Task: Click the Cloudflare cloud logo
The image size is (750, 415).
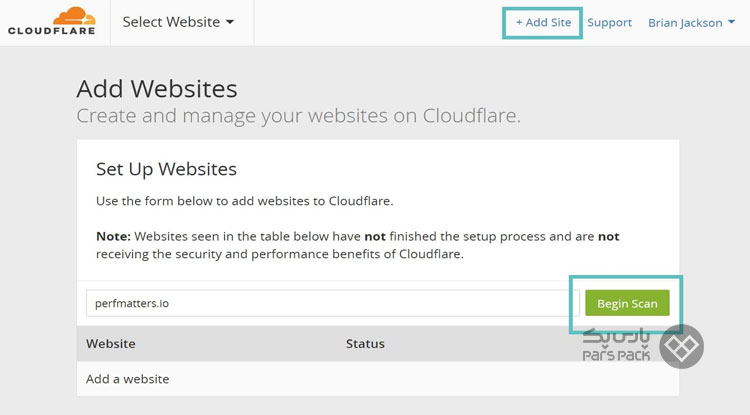Action: coord(52,21)
